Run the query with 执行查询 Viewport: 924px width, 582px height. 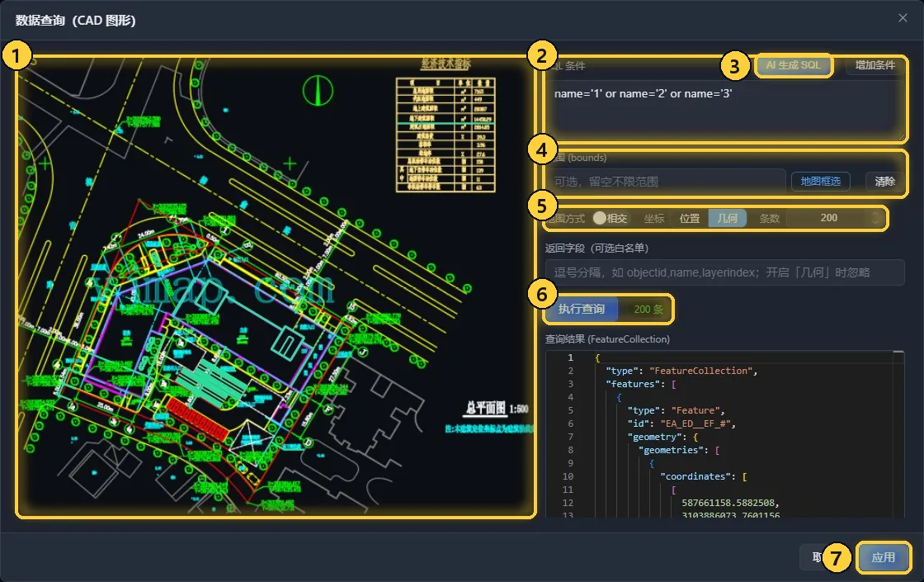point(582,309)
